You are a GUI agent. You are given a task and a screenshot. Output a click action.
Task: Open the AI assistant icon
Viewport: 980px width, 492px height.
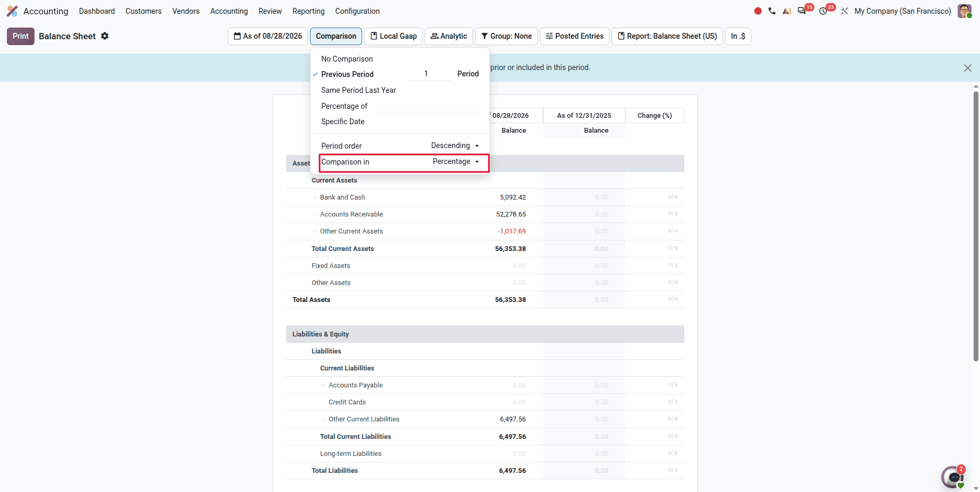coord(787,11)
